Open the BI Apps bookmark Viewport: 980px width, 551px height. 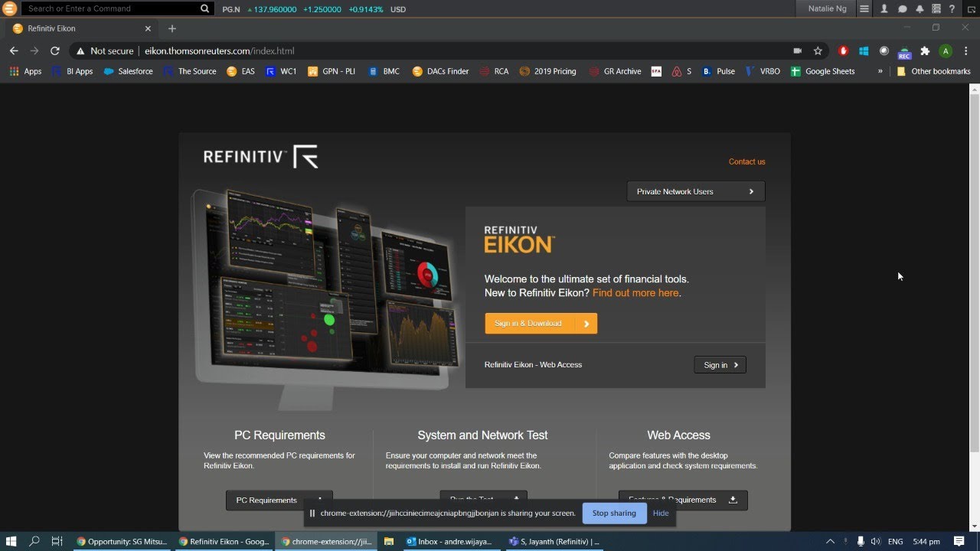point(72,71)
